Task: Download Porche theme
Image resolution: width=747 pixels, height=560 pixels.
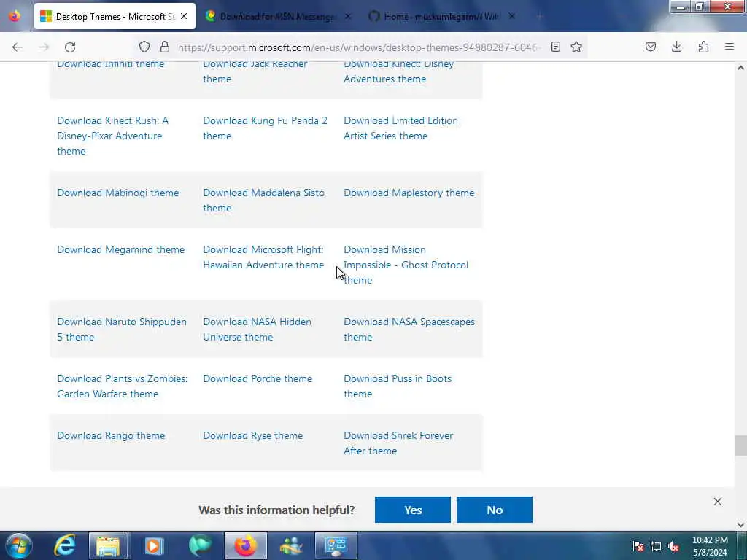Action: [258, 378]
